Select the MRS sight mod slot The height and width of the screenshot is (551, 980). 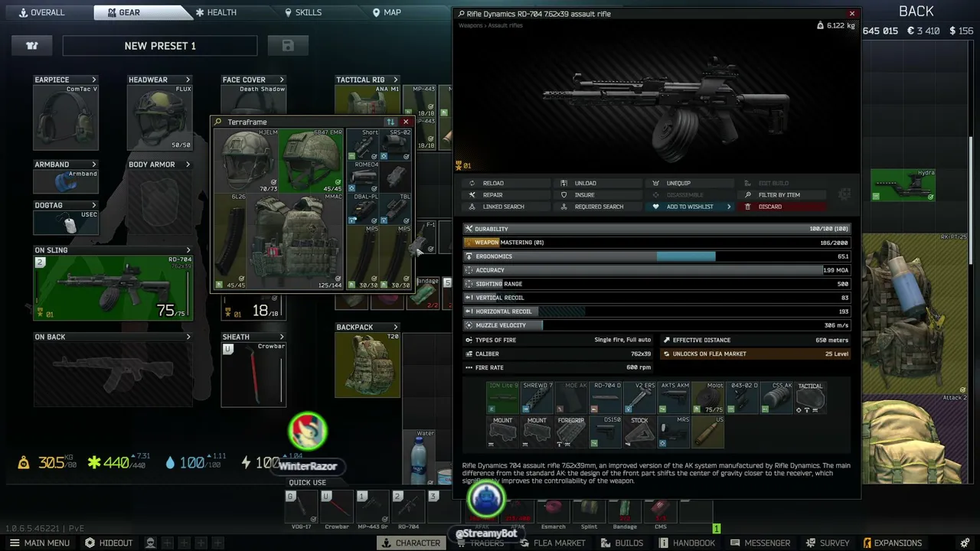point(675,432)
